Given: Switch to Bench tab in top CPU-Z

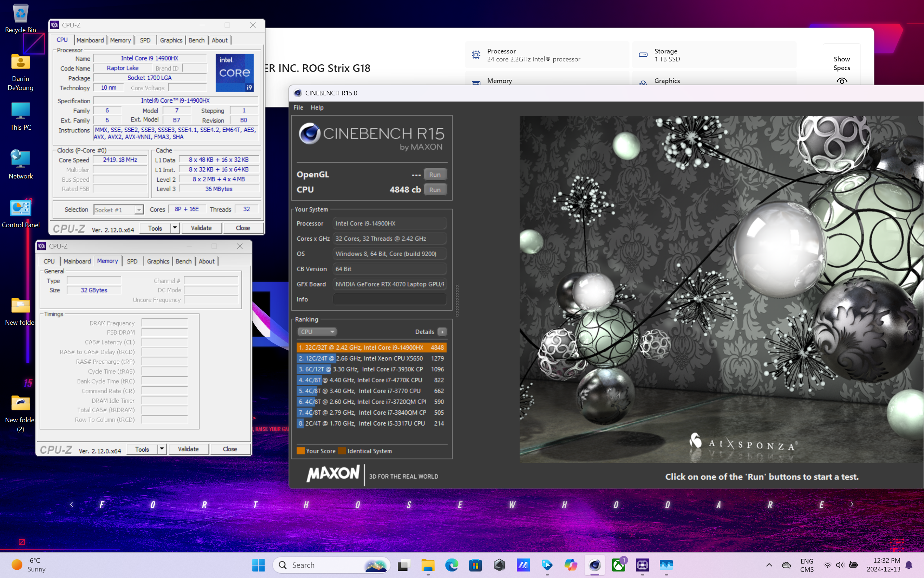Looking at the screenshot, I should (x=197, y=40).
